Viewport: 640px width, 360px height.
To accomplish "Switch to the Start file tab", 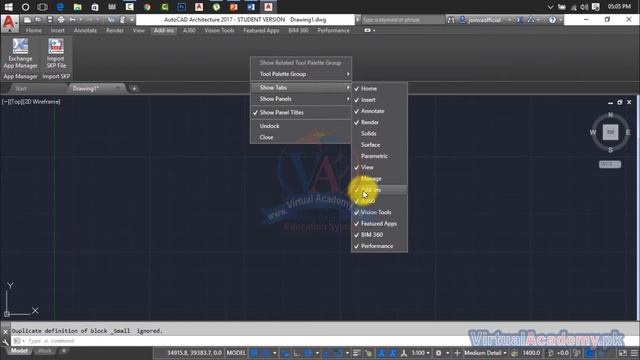I will tap(21, 89).
